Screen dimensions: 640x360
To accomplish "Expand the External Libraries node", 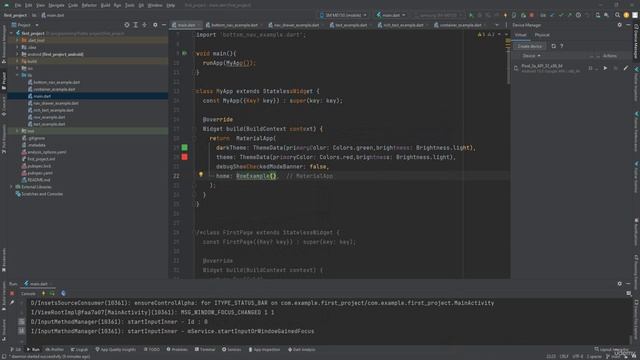I will pyautogui.click(x=11, y=187).
